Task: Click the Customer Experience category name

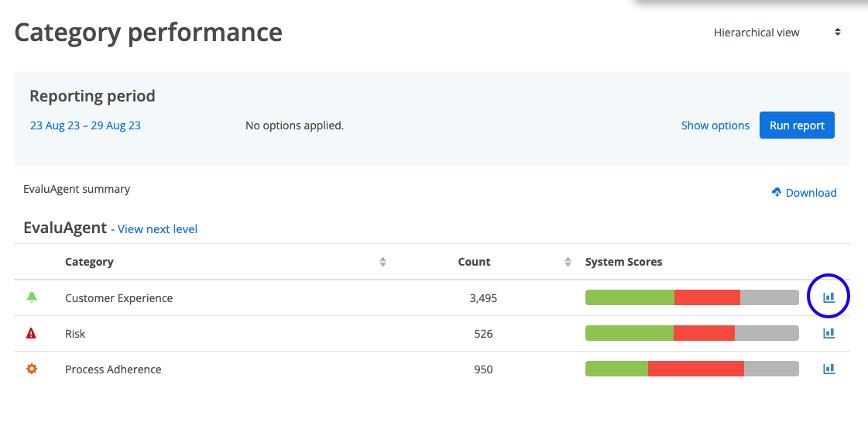Action: [119, 298]
